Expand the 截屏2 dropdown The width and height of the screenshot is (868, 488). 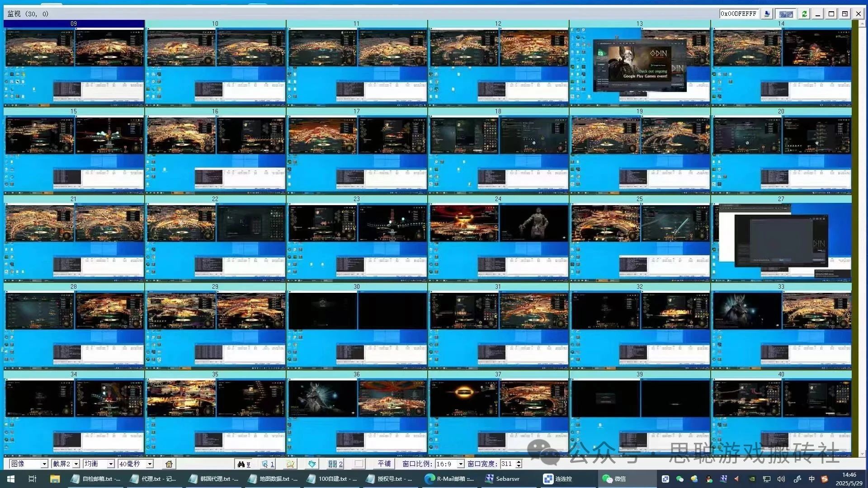(x=76, y=464)
